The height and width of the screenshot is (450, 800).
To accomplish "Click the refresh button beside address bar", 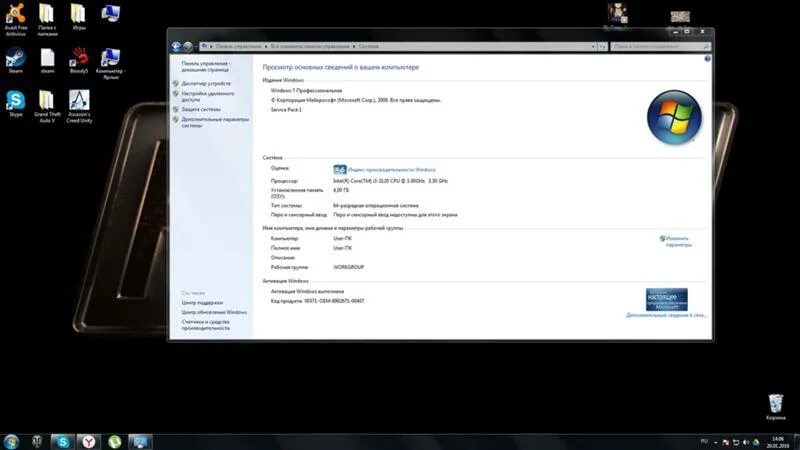I will [x=602, y=46].
